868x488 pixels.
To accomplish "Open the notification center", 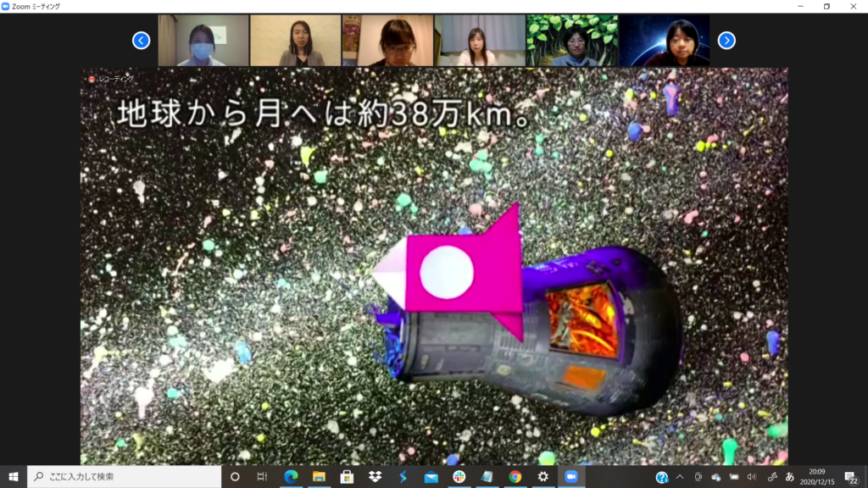I will tap(851, 477).
